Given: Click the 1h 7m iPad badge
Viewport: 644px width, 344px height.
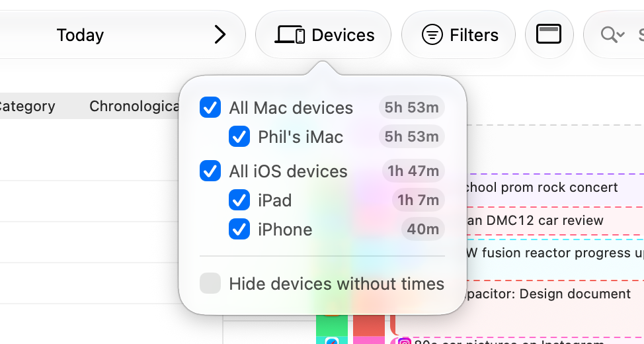Looking at the screenshot, I should 418,200.
